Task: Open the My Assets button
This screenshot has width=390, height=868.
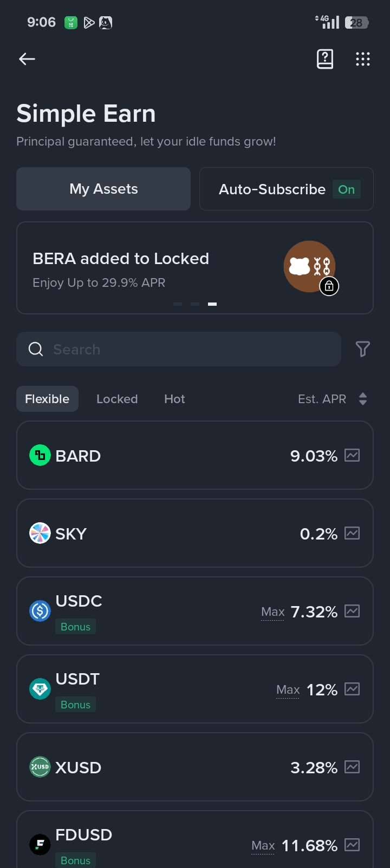Action: [x=103, y=189]
